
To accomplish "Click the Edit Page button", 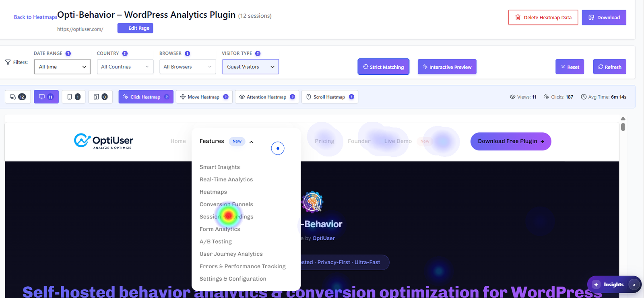I will (x=135, y=28).
